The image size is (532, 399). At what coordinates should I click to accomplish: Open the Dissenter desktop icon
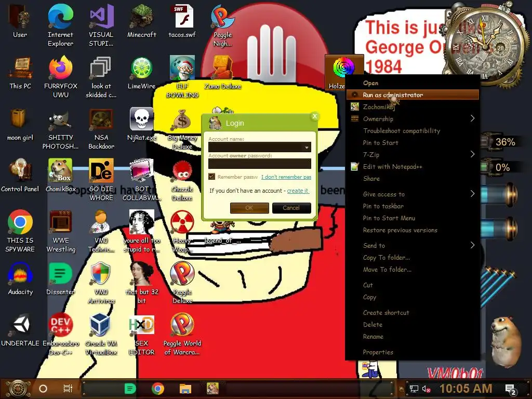pos(61,278)
